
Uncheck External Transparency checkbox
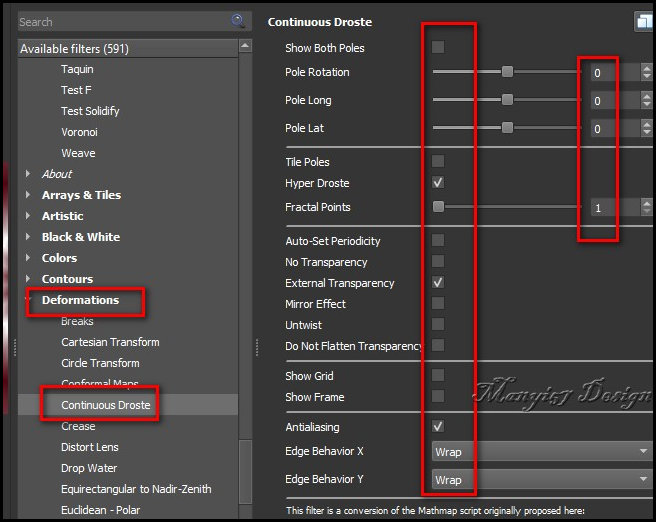pyautogui.click(x=438, y=282)
